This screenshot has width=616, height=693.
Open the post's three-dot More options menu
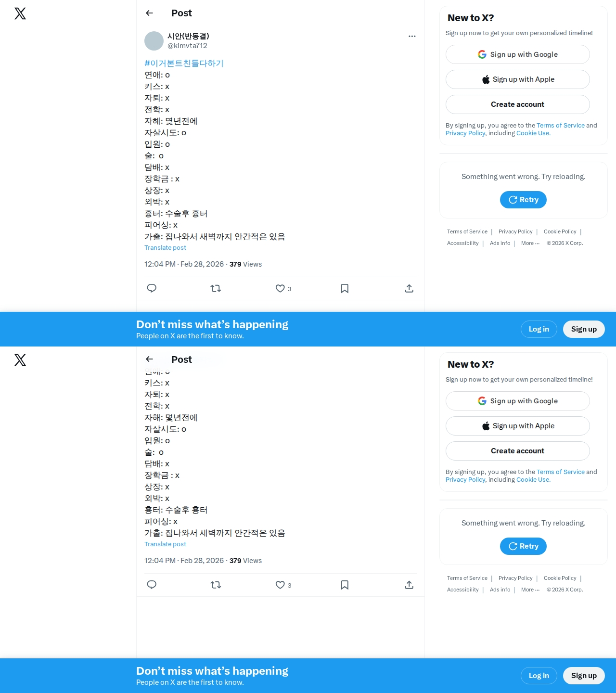point(412,36)
